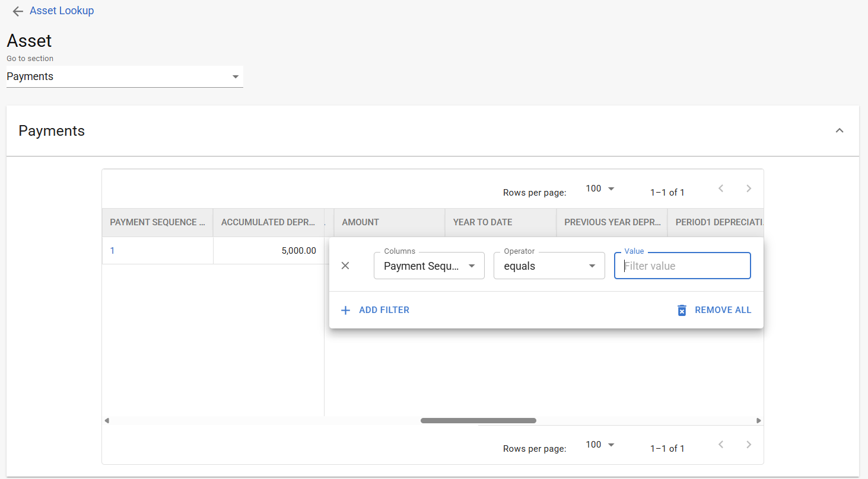
Task: Click the scroll right arrow on table
Action: 758,420
